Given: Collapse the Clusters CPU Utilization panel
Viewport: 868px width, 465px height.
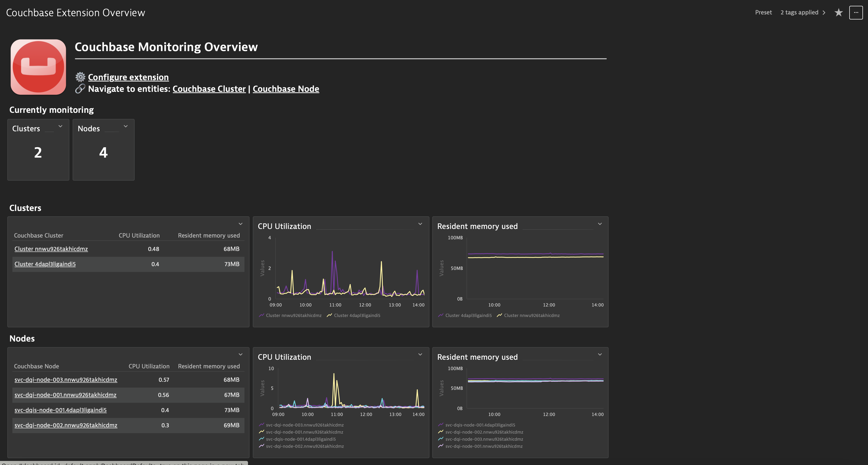Looking at the screenshot, I should [x=421, y=224].
